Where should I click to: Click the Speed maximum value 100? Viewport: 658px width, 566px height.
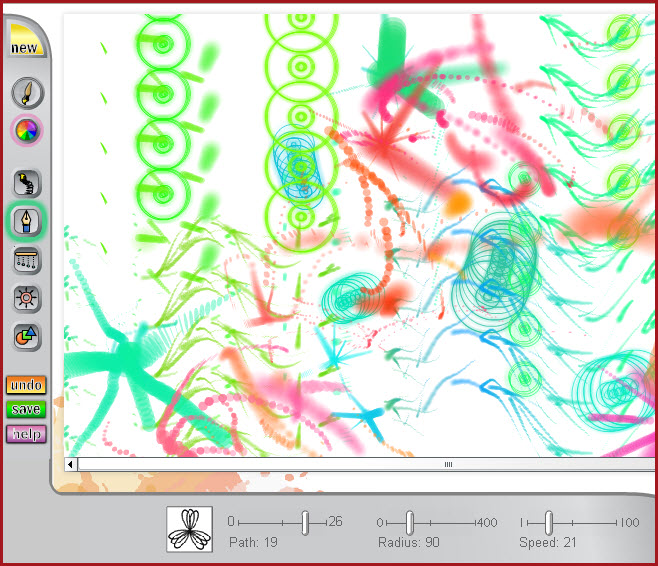pyautogui.click(x=629, y=523)
